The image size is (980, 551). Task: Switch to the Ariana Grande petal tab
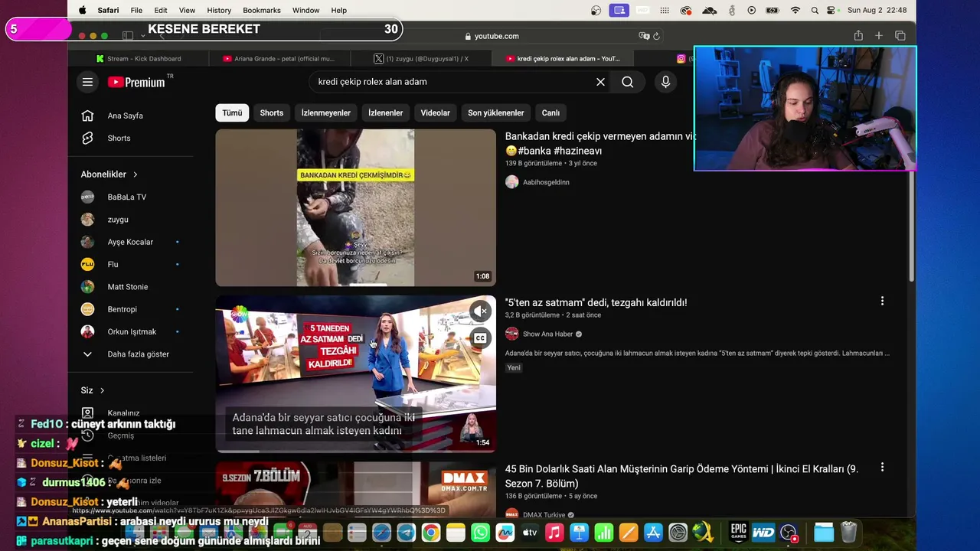[x=279, y=58]
